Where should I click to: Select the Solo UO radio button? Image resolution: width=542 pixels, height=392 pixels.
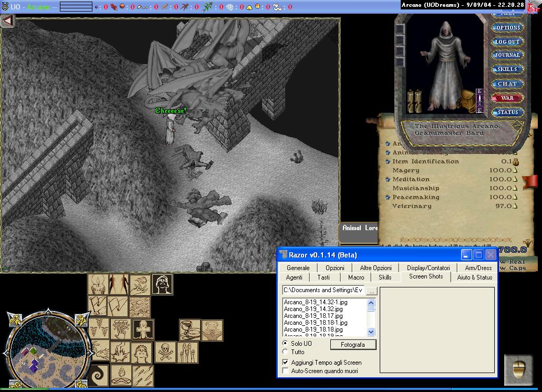[x=285, y=343]
